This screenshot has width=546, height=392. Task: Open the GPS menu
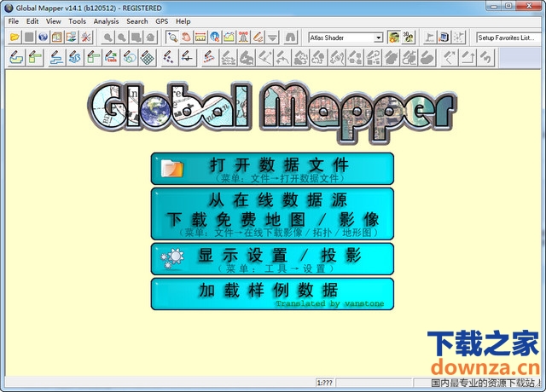point(161,21)
